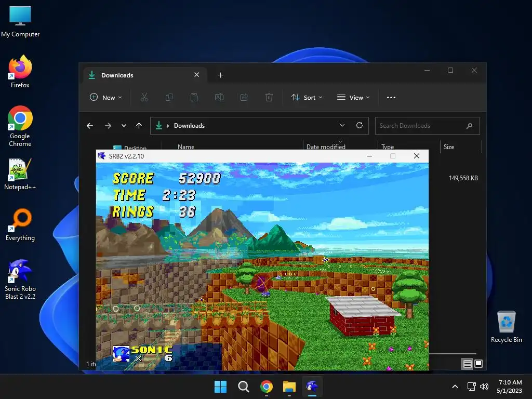Open the network icon in system tray
Image resolution: width=532 pixels, height=399 pixels.
tap(471, 387)
